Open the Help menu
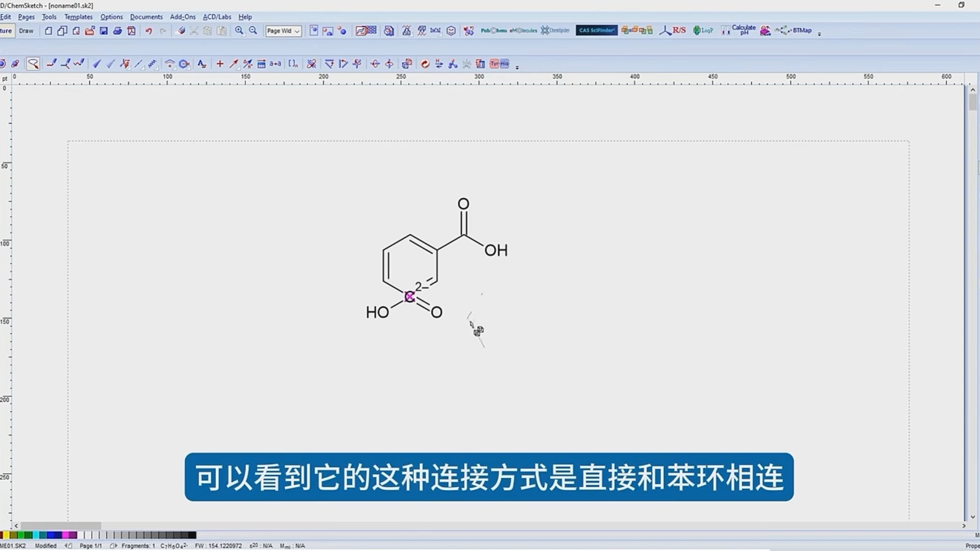This screenshot has height=551, width=980. point(245,17)
